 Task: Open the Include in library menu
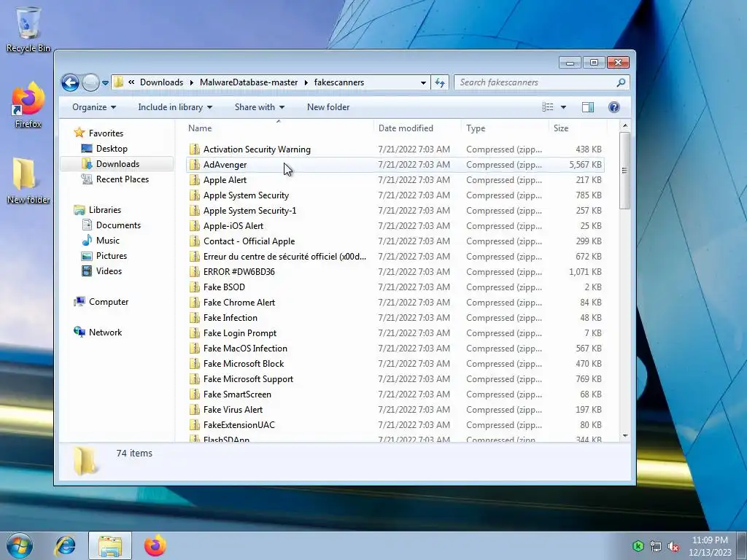175,107
